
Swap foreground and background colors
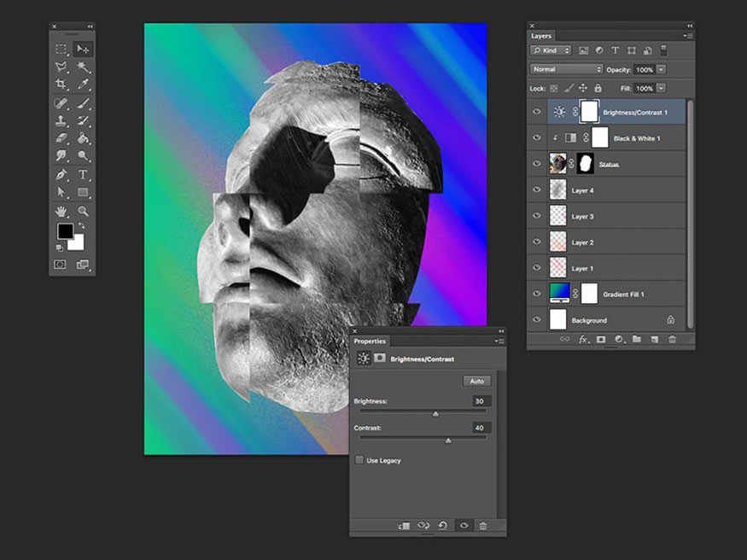point(82,225)
